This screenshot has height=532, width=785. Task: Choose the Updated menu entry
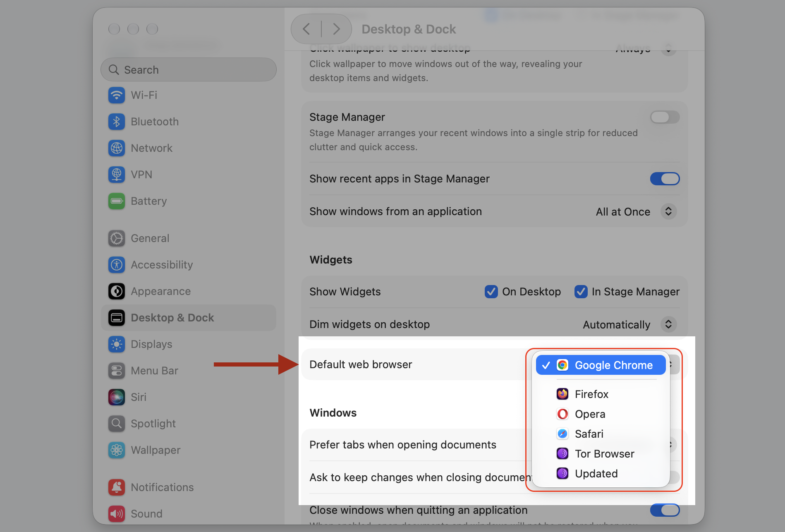(x=601, y=474)
